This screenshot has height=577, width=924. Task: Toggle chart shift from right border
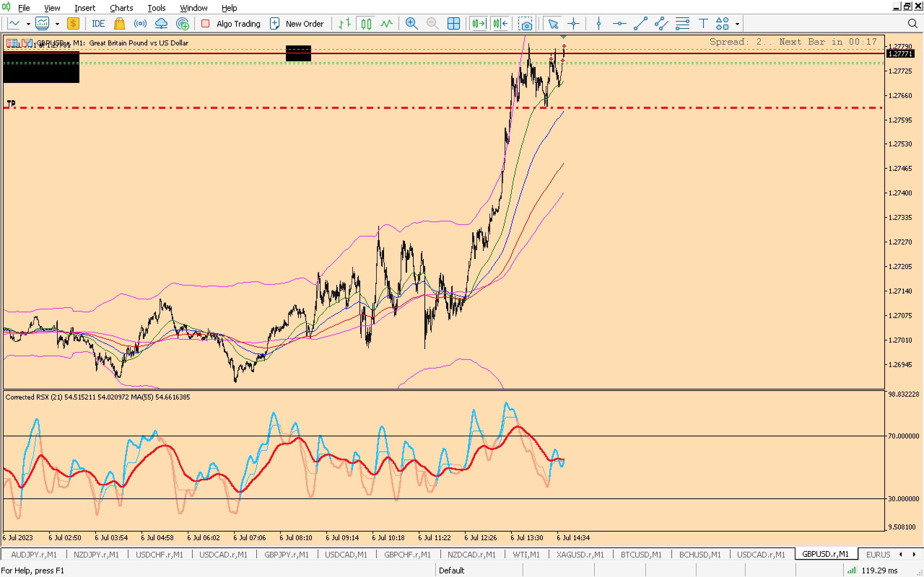tap(500, 24)
